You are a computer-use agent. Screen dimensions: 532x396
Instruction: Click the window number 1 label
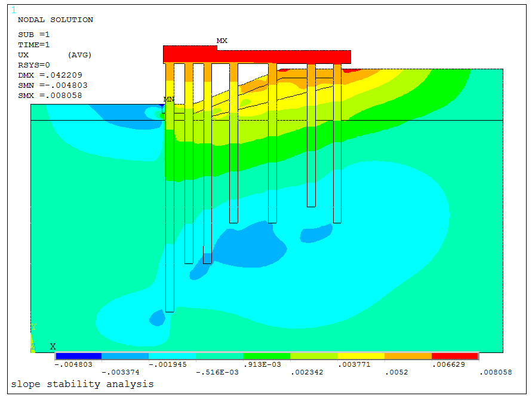click(14, 10)
